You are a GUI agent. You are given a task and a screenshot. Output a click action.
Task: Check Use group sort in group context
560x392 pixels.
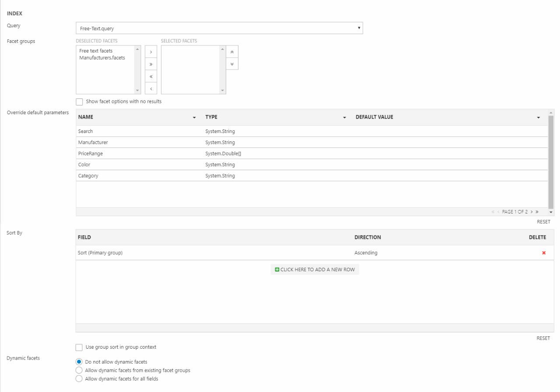(x=79, y=347)
